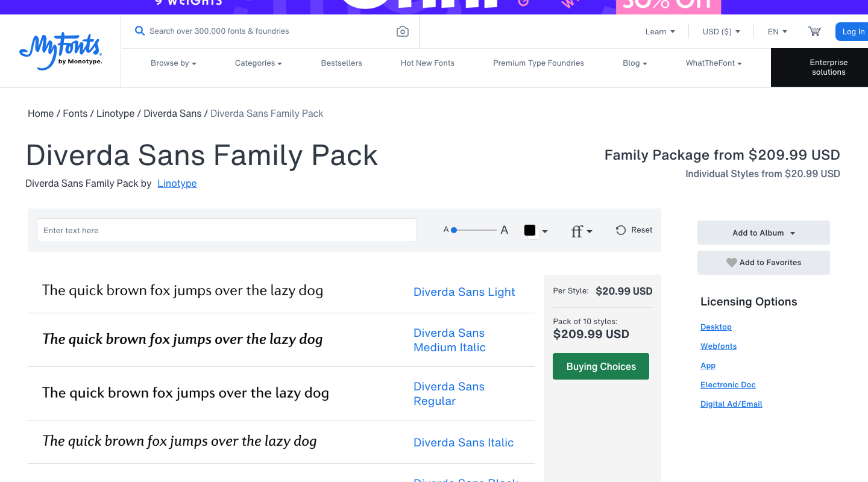Image resolution: width=868 pixels, height=482 pixels.
Task: Expand the Add to Album dropdown
Action: [764, 233]
